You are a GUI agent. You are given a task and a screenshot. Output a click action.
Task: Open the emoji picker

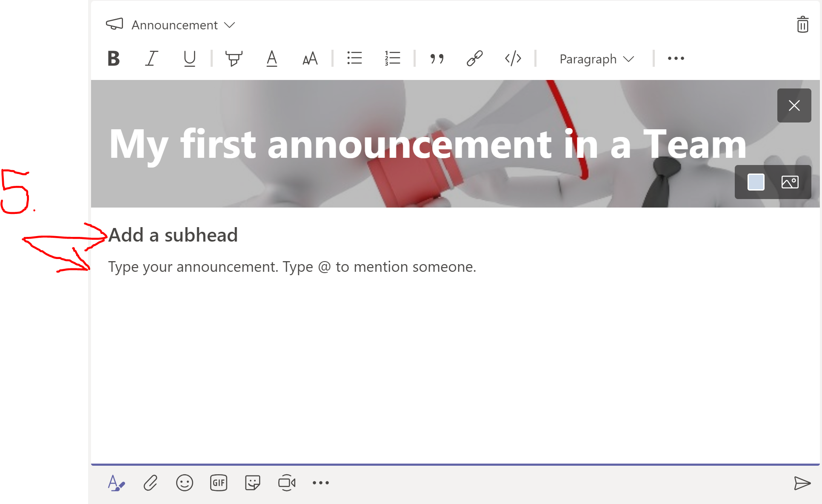pyautogui.click(x=185, y=483)
